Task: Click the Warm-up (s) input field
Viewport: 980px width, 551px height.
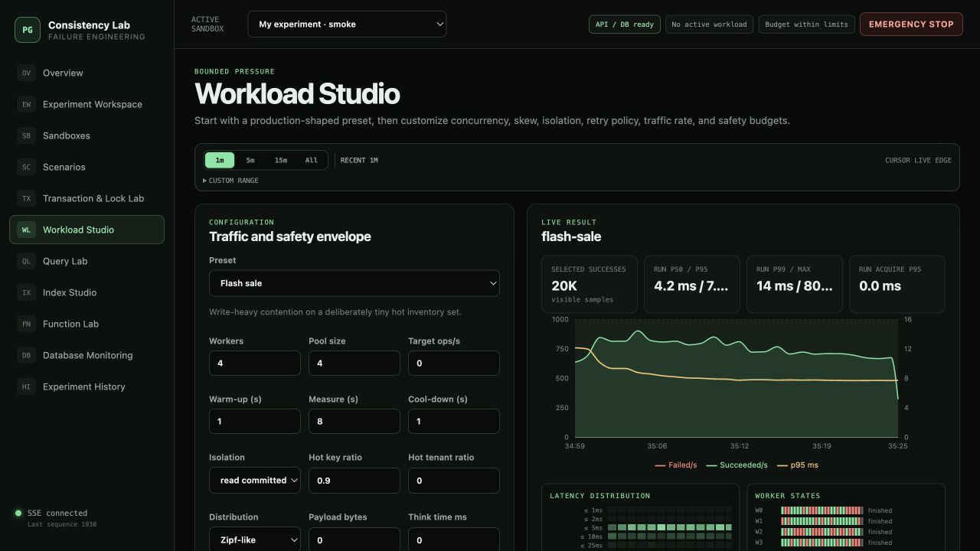Action: pyautogui.click(x=255, y=421)
